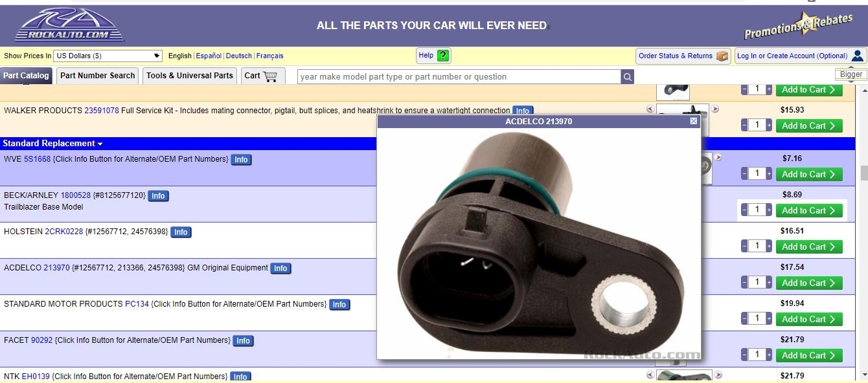
Task: Increase quantity for Holstein 2CRK0228 ($16.51)
Action: [x=769, y=246]
